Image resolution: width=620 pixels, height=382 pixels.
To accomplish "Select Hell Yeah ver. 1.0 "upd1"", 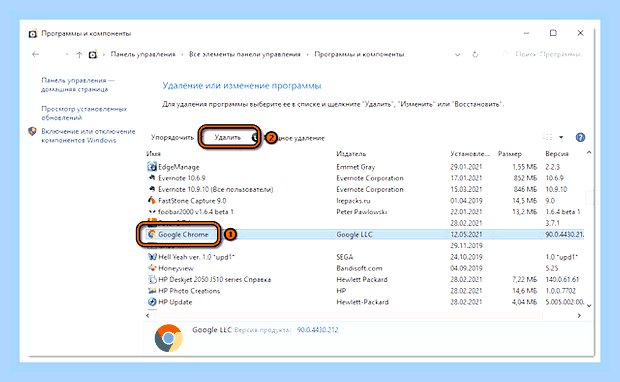I will (364, 257).
